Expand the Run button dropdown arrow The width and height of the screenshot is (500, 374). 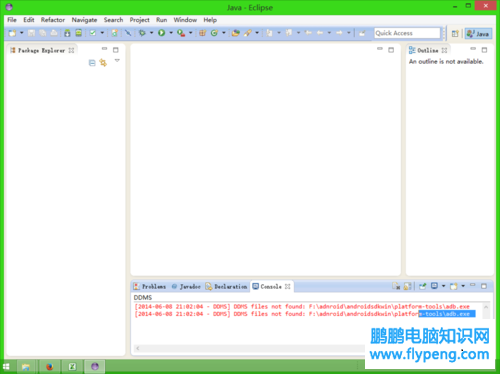coord(171,33)
